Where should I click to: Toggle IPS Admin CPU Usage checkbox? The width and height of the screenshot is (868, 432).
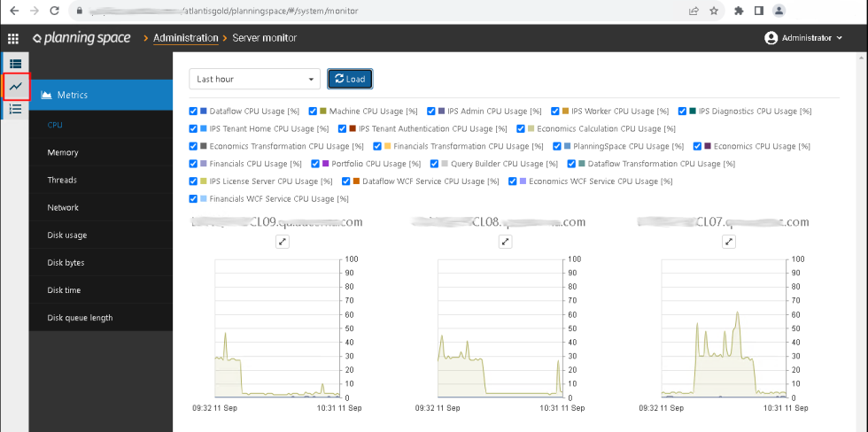coord(431,112)
